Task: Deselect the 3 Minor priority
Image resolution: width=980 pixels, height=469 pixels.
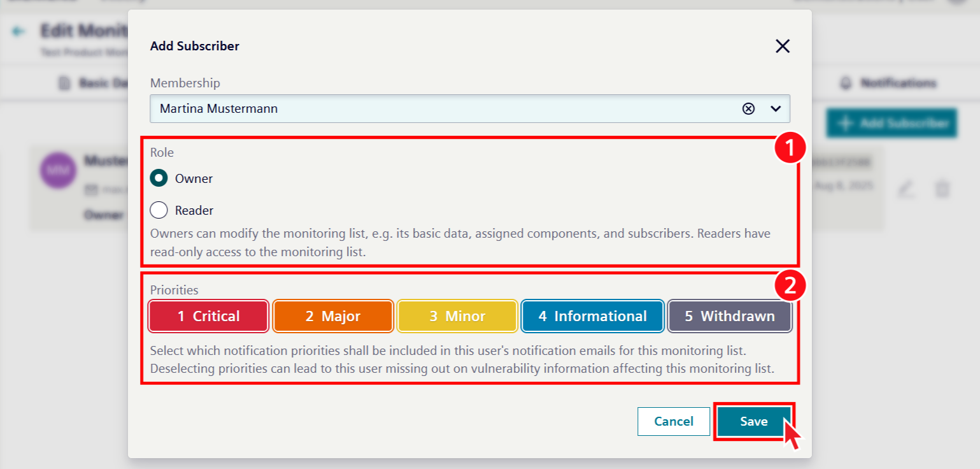Action: [x=457, y=316]
